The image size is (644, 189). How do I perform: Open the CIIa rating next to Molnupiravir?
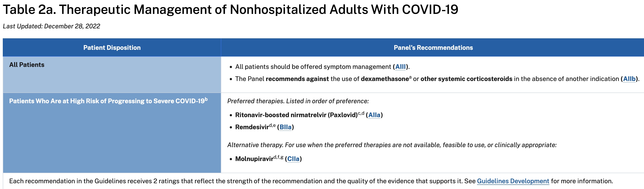(293, 159)
